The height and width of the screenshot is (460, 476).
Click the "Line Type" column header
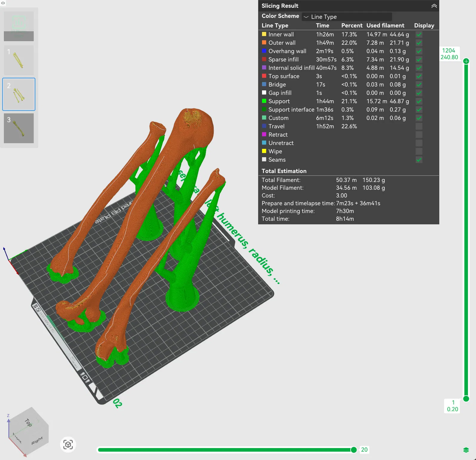point(275,25)
